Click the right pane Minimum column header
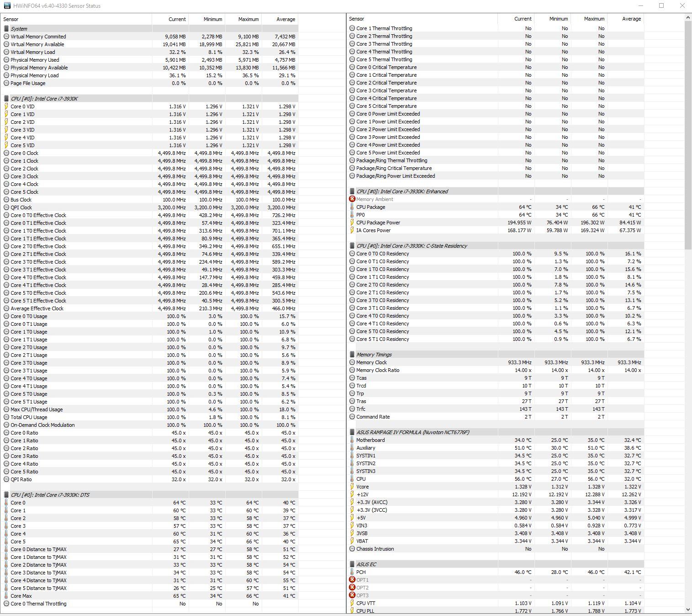 (553, 19)
